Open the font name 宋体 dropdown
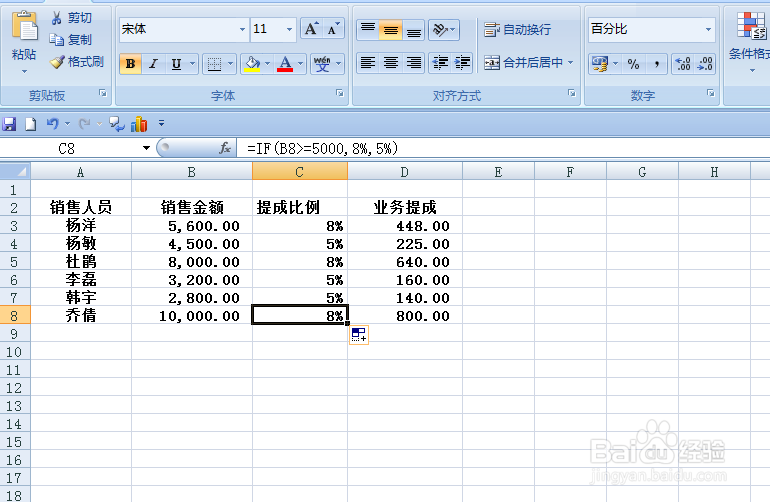 (242, 29)
